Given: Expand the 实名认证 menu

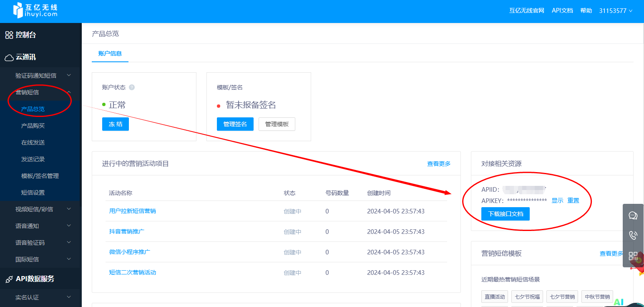Looking at the screenshot, I should pyautogui.click(x=40, y=297).
